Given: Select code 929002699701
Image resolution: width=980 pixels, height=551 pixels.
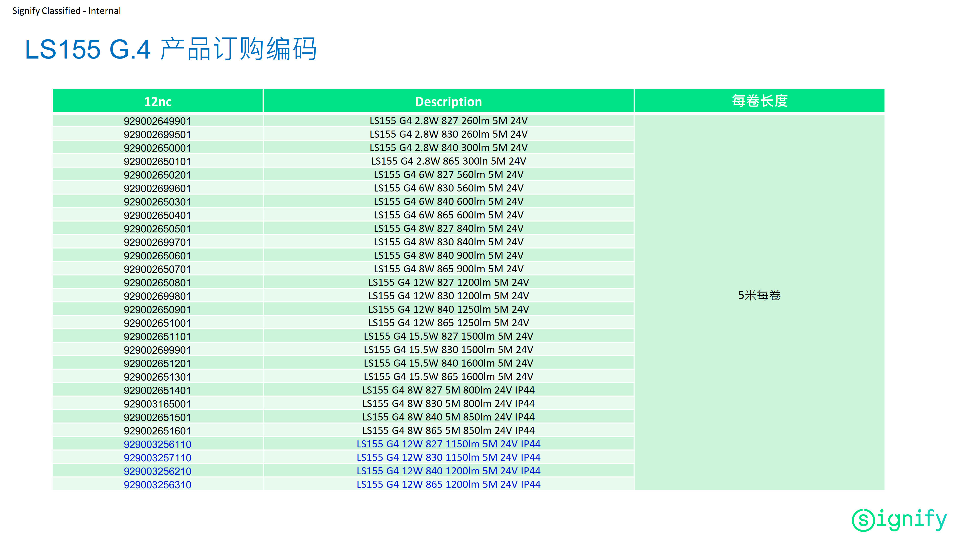Looking at the screenshot, I should click(157, 242).
